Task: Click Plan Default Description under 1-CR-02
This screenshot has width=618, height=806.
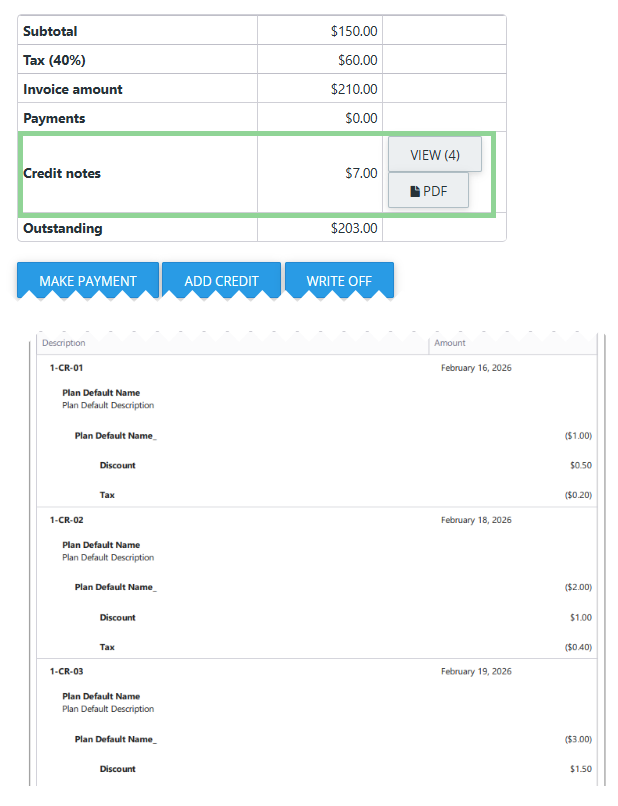Action: (x=108, y=558)
